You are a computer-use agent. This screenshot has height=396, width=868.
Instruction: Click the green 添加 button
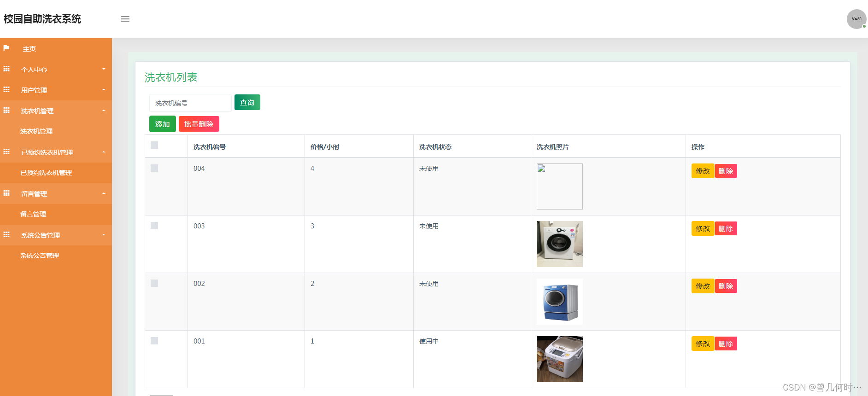pos(163,124)
